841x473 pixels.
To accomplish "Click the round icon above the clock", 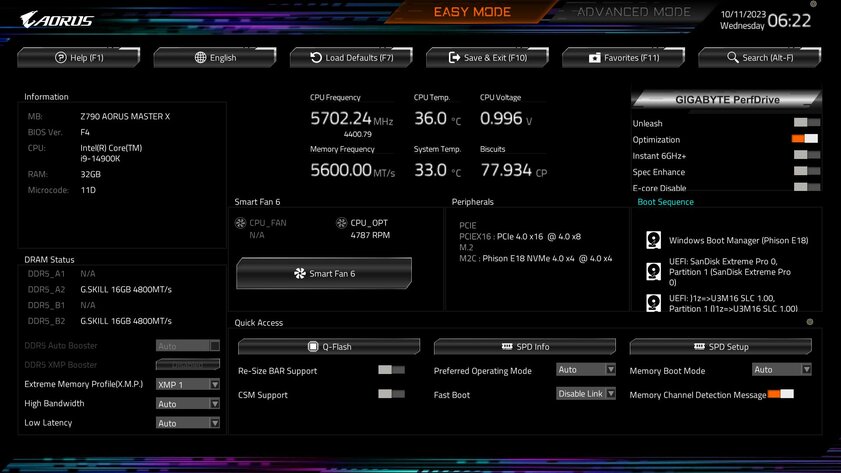I will (x=813, y=4).
